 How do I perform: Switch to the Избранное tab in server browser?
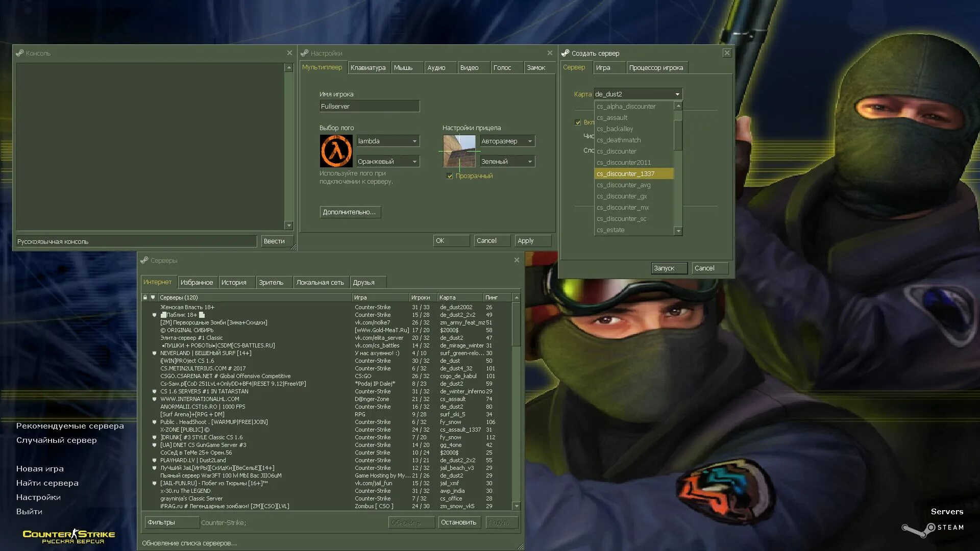click(196, 282)
